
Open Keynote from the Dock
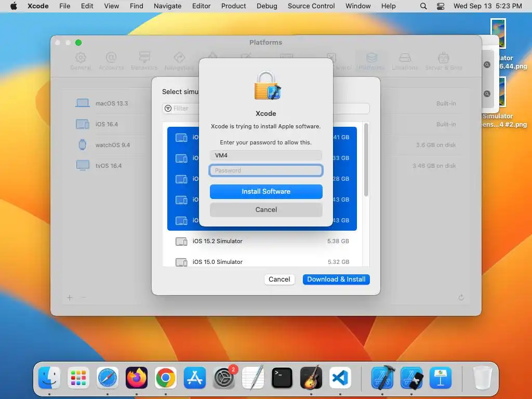coord(441,378)
